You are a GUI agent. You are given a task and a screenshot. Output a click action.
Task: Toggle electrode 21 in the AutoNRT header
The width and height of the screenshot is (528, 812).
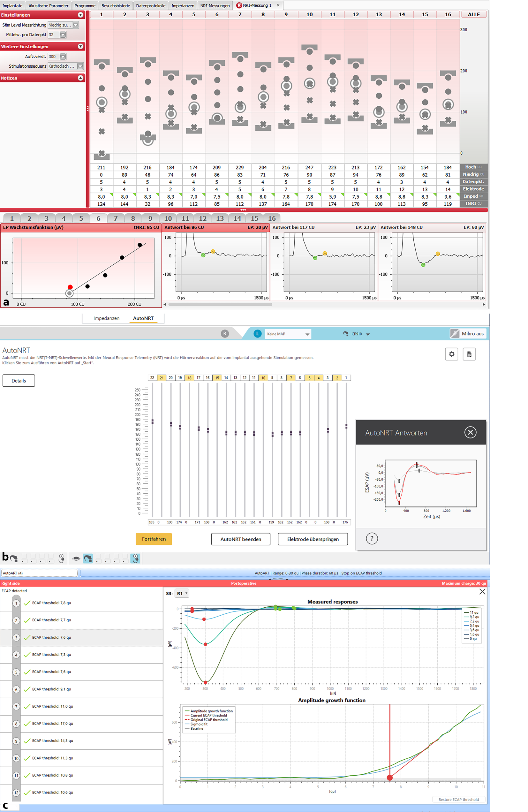[x=161, y=378]
